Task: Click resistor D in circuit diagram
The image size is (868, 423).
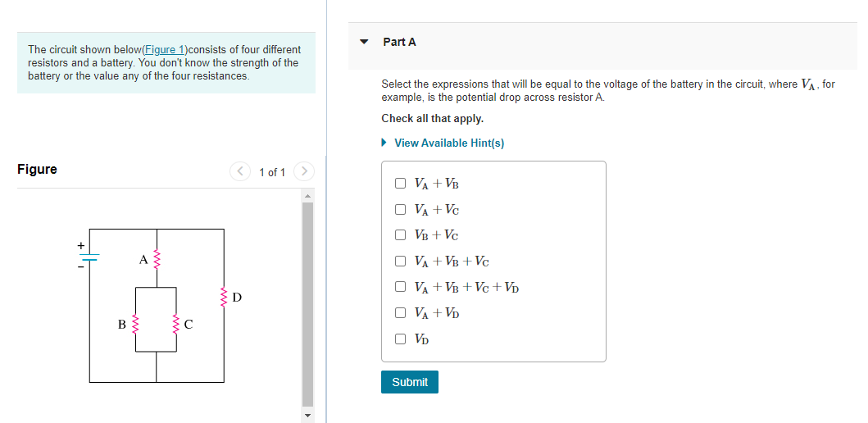Action: [x=224, y=297]
